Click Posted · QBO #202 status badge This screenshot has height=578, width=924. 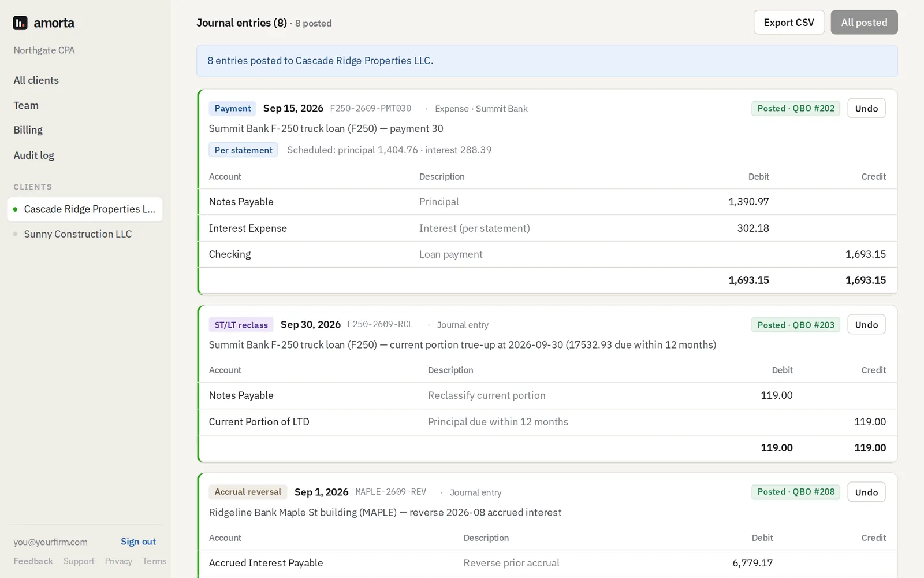coord(796,109)
